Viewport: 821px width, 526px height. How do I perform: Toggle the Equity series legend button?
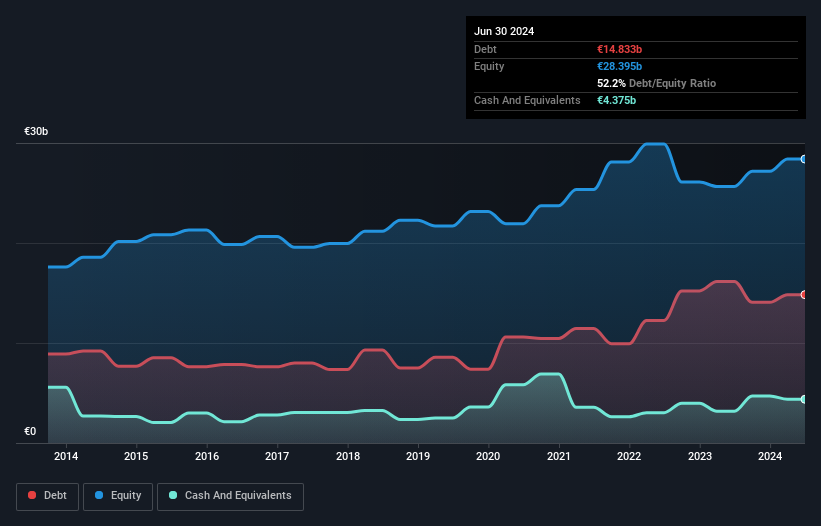coord(118,496)
